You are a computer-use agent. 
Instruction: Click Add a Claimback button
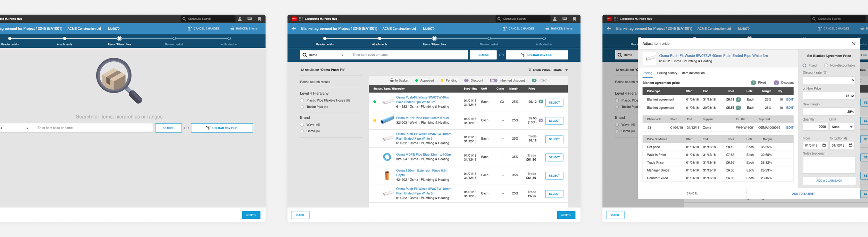click(x=829, y=181)
